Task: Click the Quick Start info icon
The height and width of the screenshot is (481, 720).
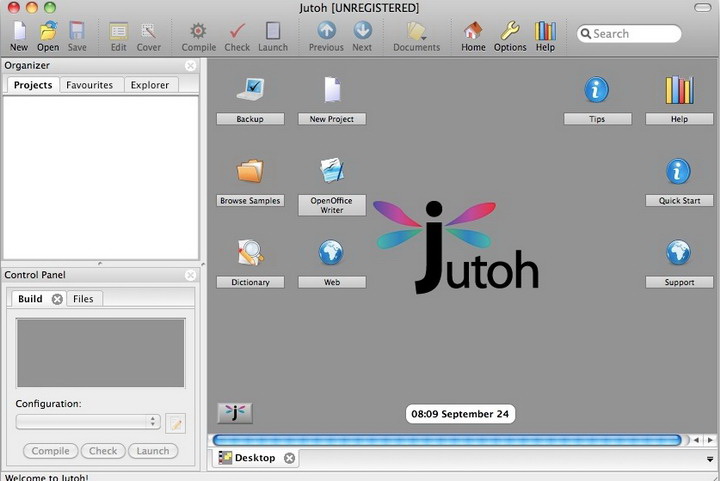Action: 678,171
